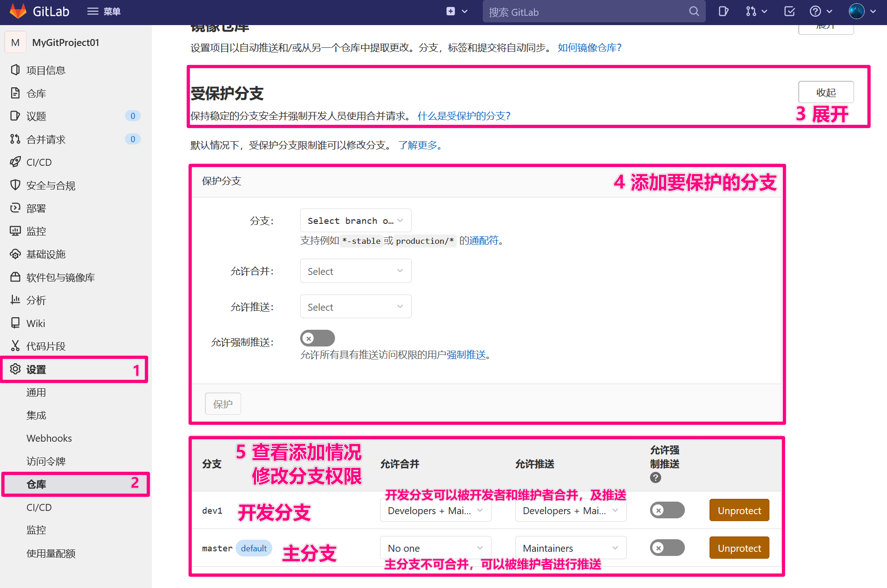Open the 允许推送 Select dropdown

[x=355, y=307]
